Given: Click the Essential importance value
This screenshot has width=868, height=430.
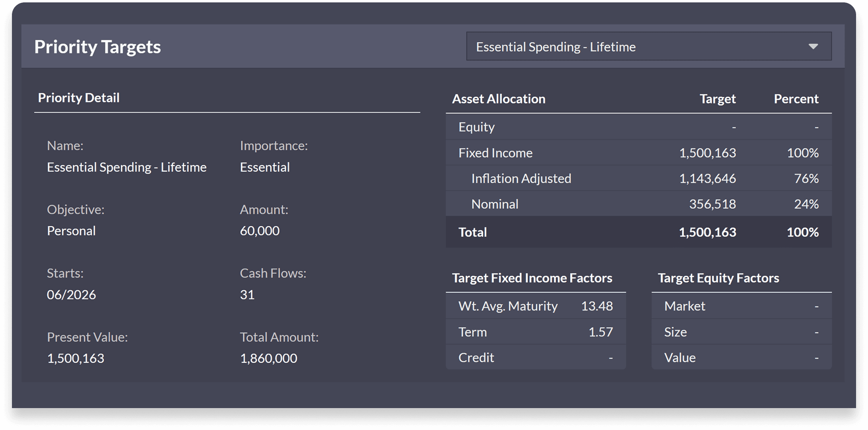Looking at the screenshot, I should (265, 167).
